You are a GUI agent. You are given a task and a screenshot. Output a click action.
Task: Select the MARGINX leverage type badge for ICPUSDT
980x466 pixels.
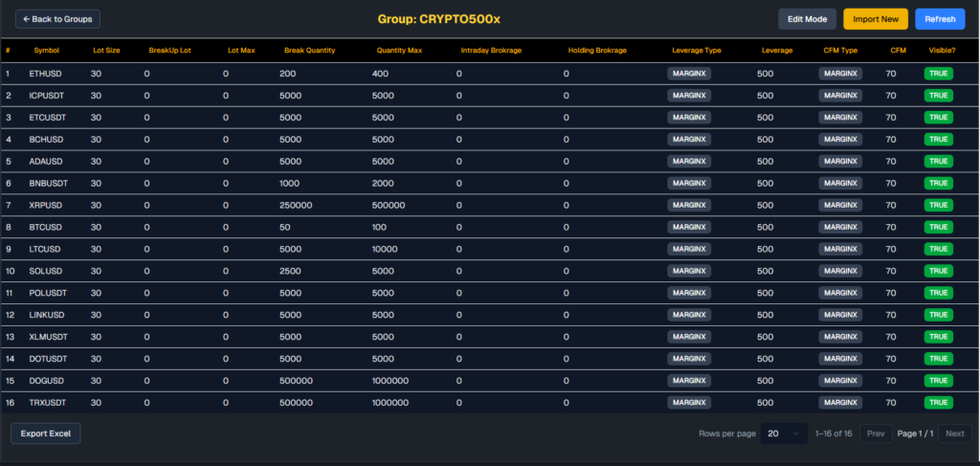[x=689, y=95]
